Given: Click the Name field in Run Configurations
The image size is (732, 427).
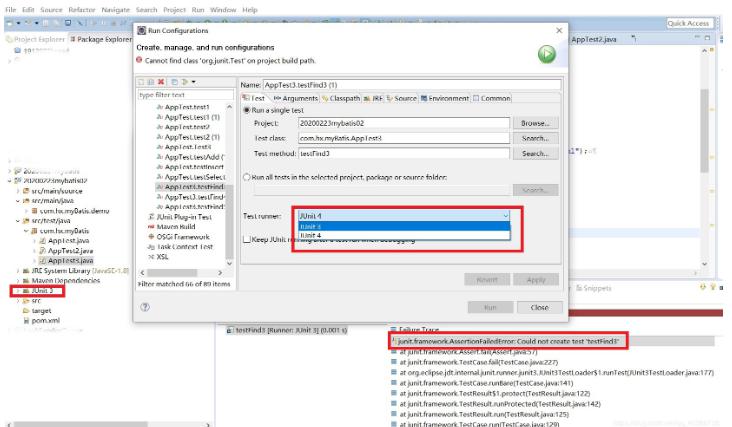Looking at the screenshot, I should click(x=412, y=85).
